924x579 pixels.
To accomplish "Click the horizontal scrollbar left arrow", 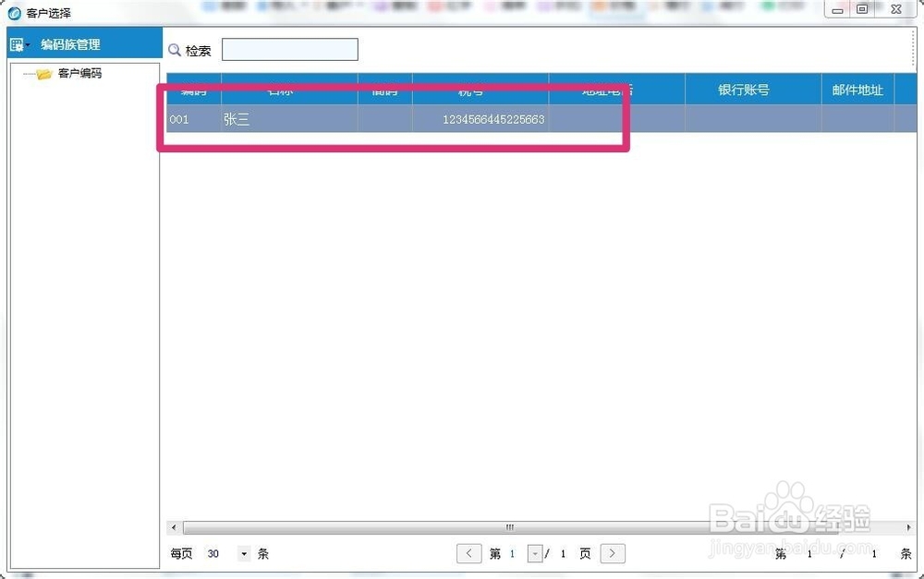I will click(174, 527).
